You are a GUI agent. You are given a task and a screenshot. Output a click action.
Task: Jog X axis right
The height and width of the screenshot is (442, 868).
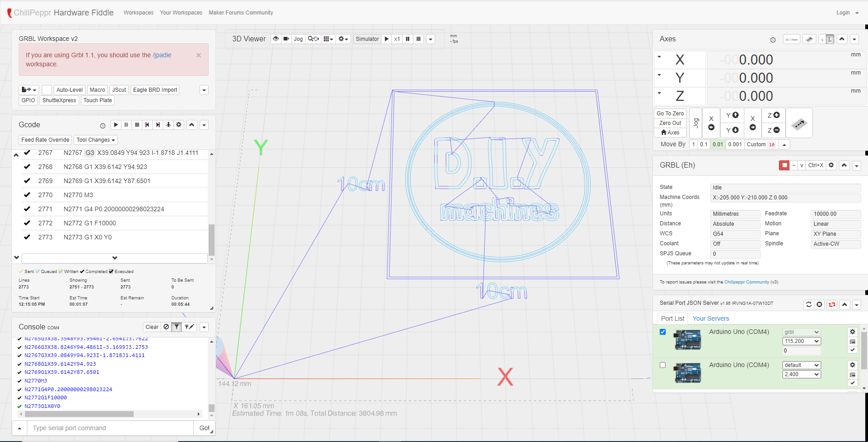click(753, 123)
